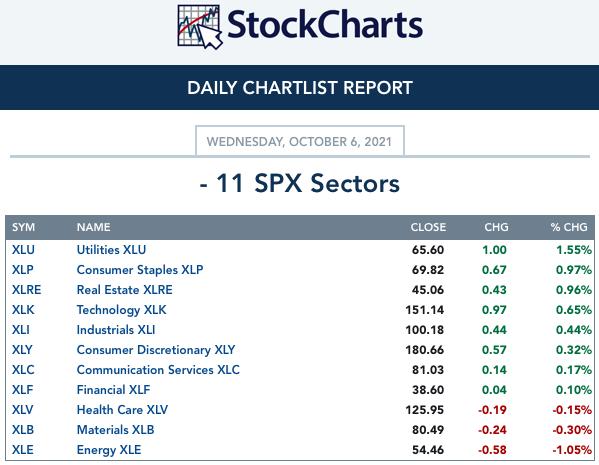Open Consumer Staples XLP chart link
The height and width of the screenshot is (465, 599).
(x=140, y=270)
